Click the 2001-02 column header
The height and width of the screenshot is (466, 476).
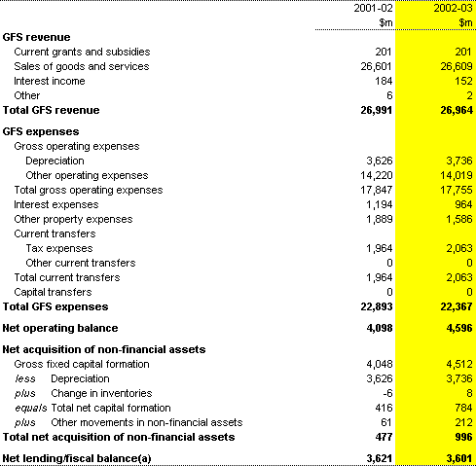pyautogui.click(x=373, y=8)
